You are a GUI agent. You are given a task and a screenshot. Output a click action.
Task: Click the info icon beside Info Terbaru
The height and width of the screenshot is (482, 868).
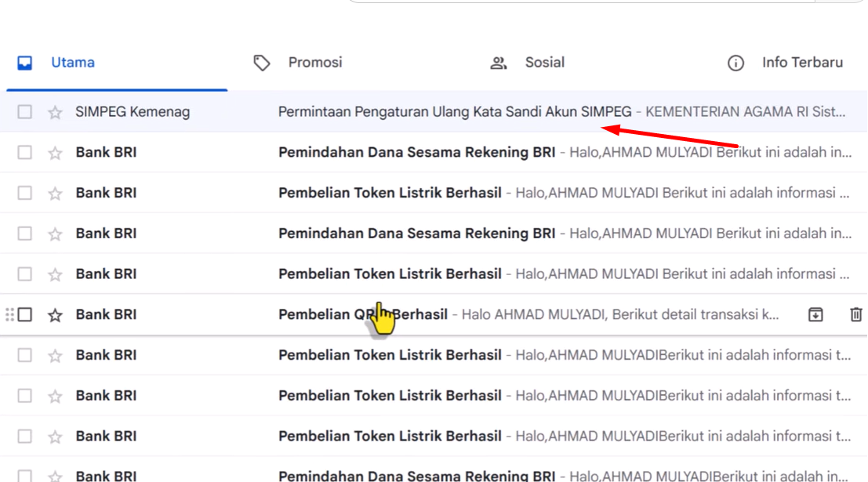pyautogui.click(x=735, y=63)
